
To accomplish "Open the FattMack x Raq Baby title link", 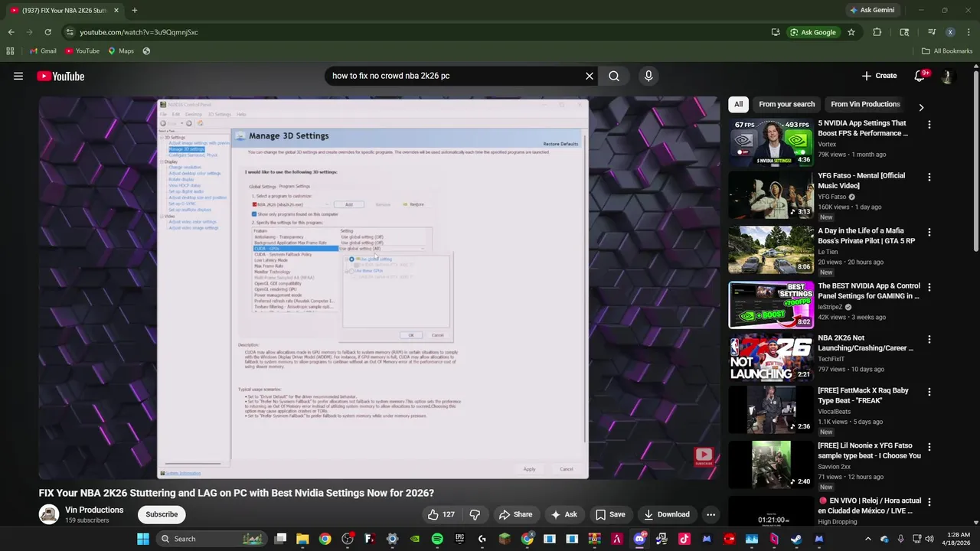I will coord(863,396).
